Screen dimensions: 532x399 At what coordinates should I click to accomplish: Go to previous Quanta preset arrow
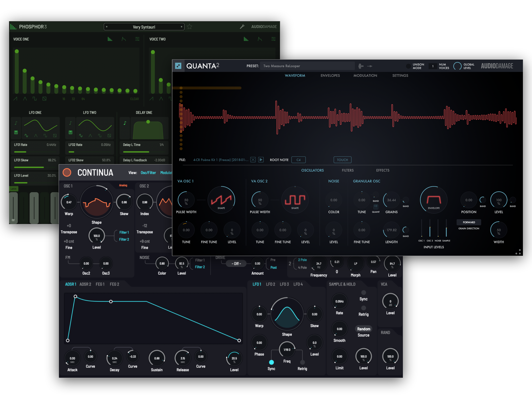(x=361, y=66)
